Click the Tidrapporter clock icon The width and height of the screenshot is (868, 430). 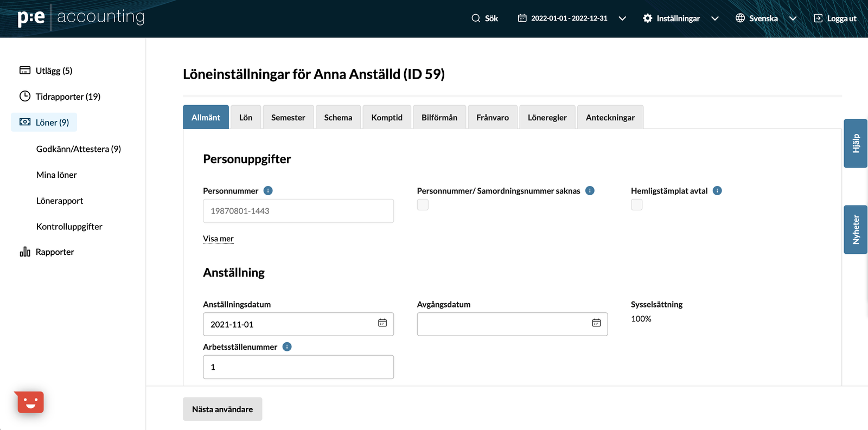25,97
